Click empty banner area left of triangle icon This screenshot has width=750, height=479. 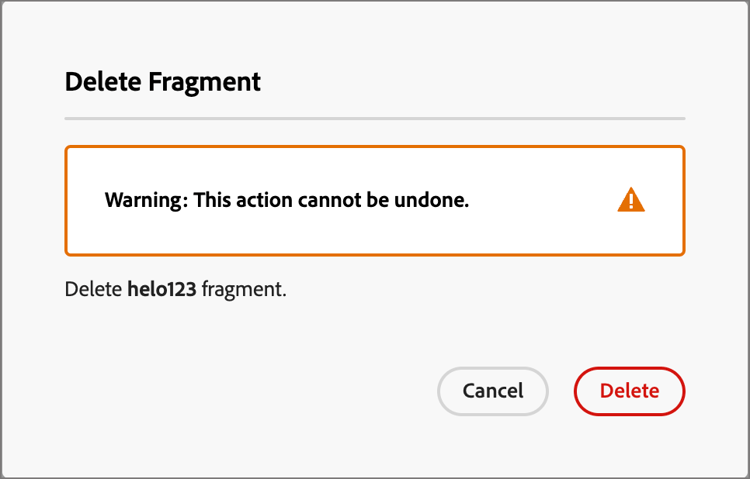click(x=545, y=200)
